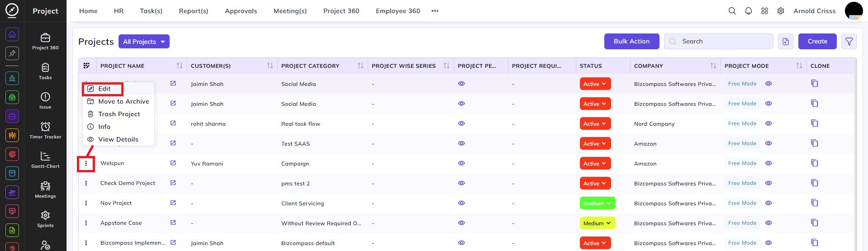Select View Details in context menu
The image size is (868, 251).
coord(118,139)
